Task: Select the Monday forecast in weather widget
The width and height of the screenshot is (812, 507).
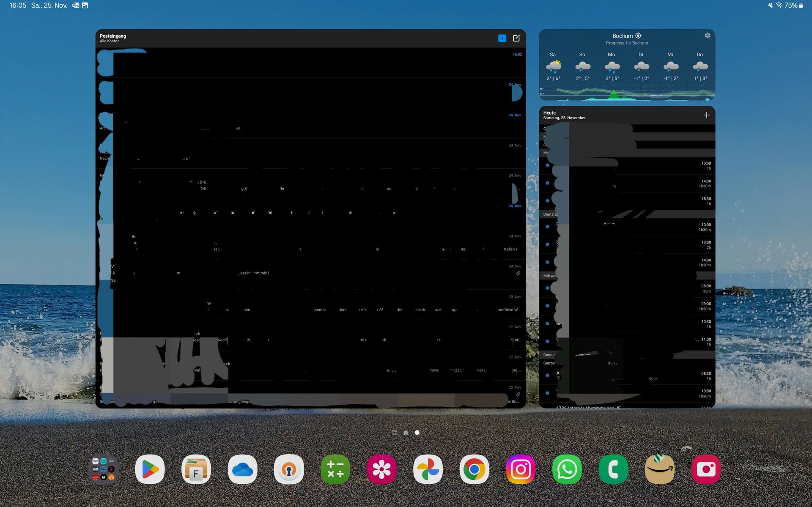Action: coord(612,66)
